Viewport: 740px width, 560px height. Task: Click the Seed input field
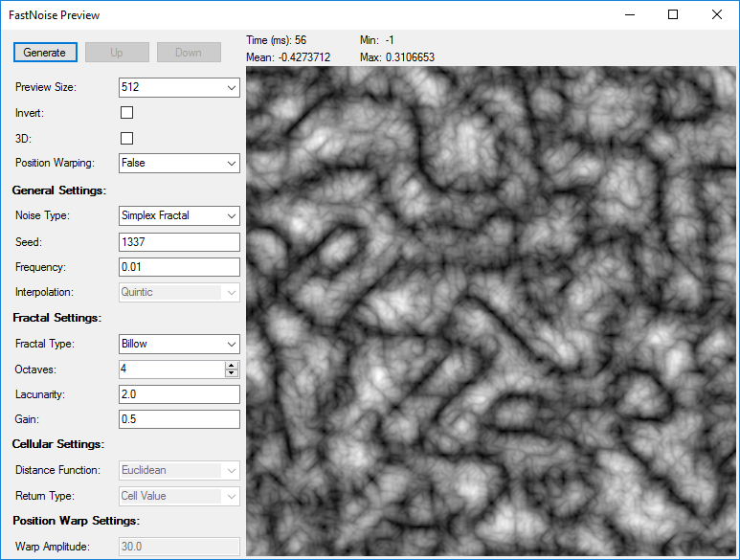click(179, 242)
